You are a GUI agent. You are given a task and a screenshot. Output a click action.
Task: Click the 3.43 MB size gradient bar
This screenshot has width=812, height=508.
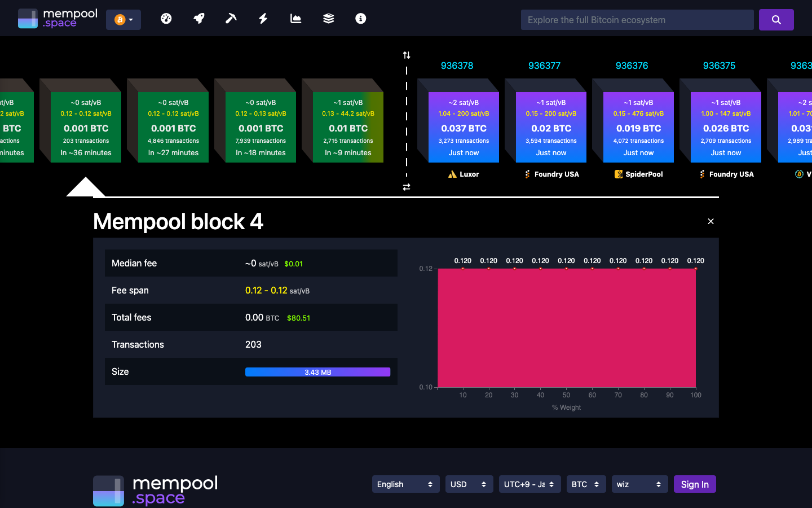click(317, 371)
